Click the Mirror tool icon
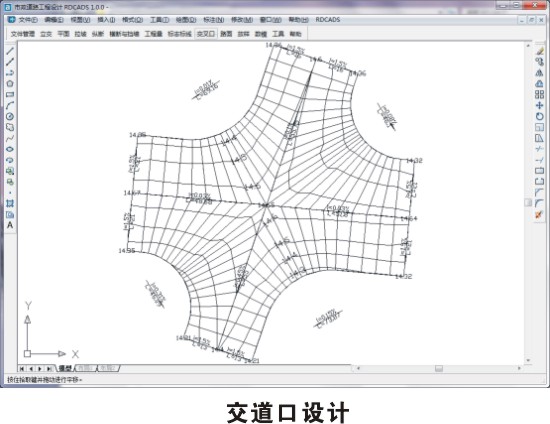 [539, 73]
